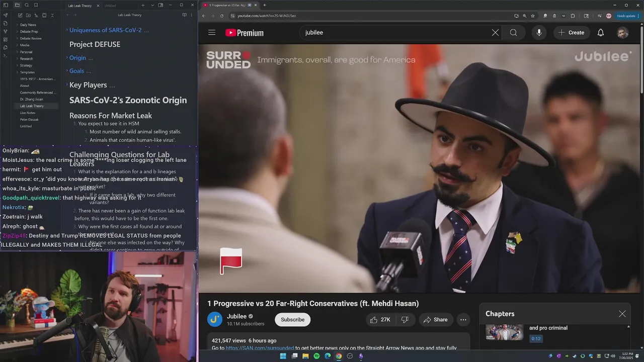Change sort order icon in Obsidian
The width and height of the screenshot is (644, 362).
(x=36, y=16)
